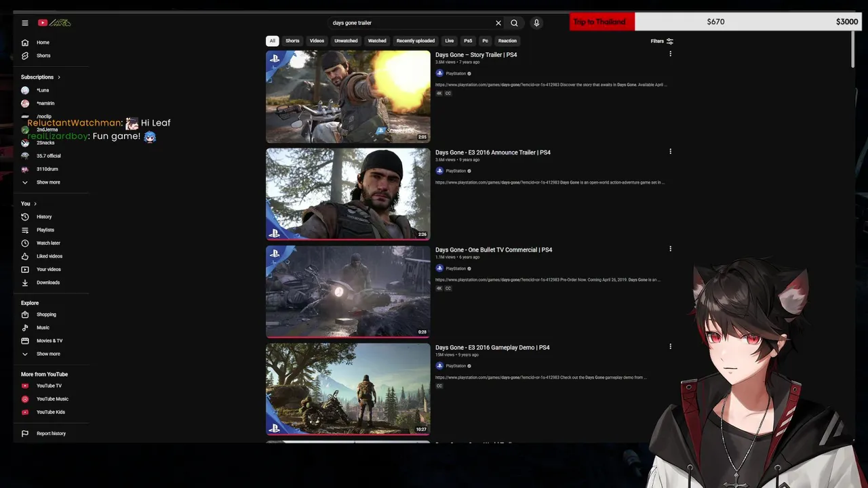The image size is (868, 488).
Task: Select the Watched filter chip
Action: (377, 41)
